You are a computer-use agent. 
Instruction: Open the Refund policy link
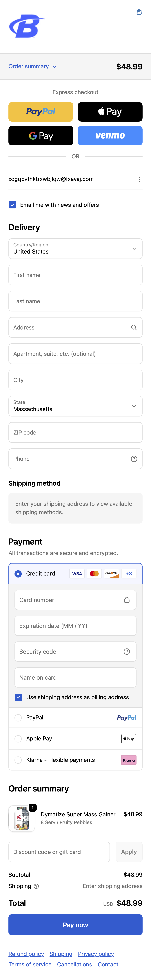click(26, 954)
